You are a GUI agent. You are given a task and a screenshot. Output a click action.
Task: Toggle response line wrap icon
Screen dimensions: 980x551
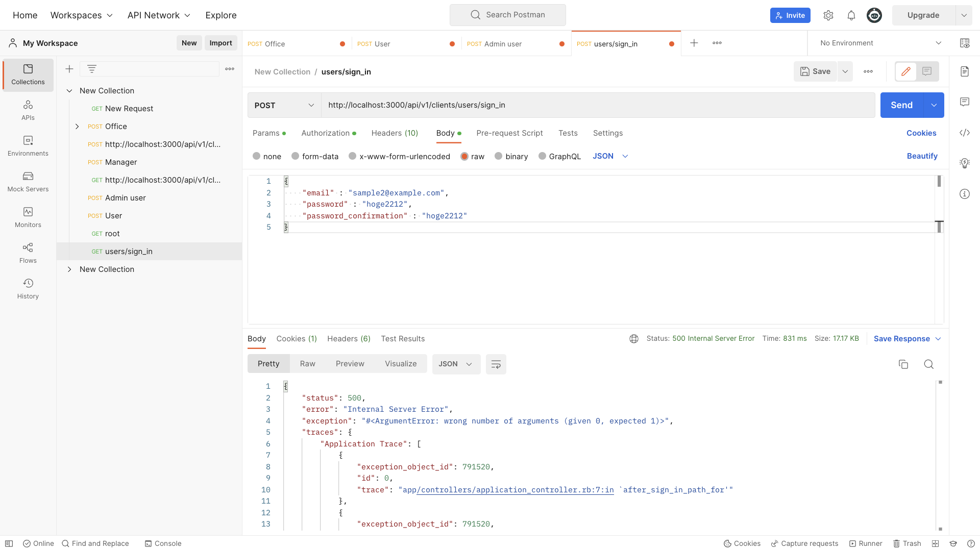pos(496,364)
